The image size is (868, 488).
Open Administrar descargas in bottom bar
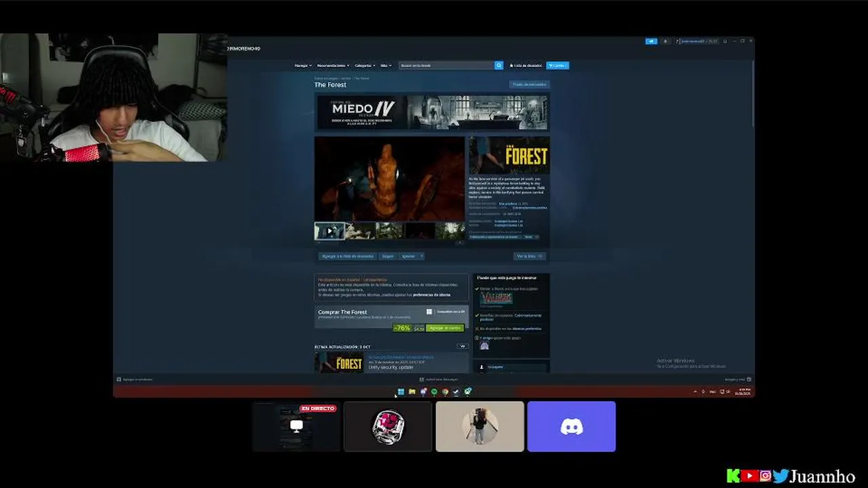click(439, 380)
